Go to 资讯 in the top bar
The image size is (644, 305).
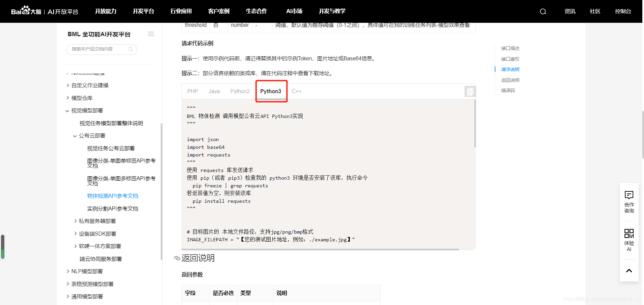coord(570,11)
